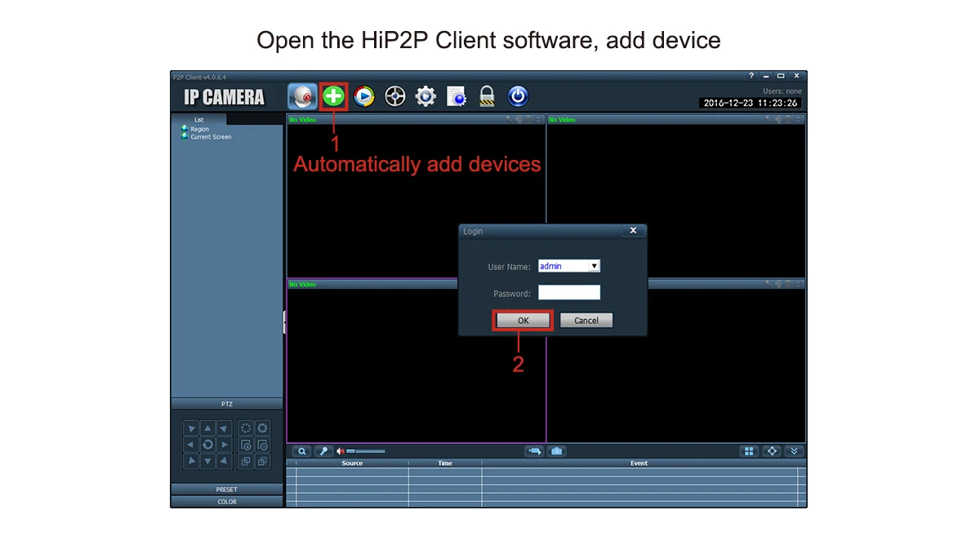The width and height of the screenshot is (980, 541).
Task: Adjust the volume slider bar
Action: coord(366,451)
